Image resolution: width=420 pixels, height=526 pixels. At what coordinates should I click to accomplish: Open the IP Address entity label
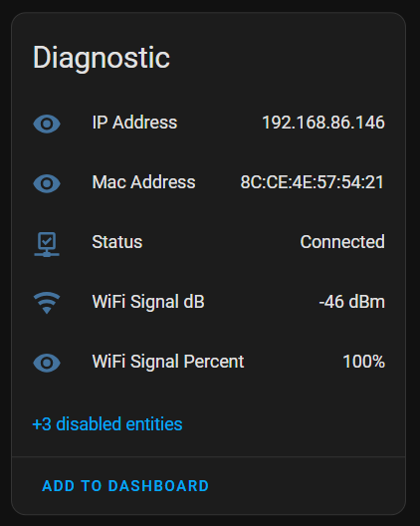pos(134,123)
